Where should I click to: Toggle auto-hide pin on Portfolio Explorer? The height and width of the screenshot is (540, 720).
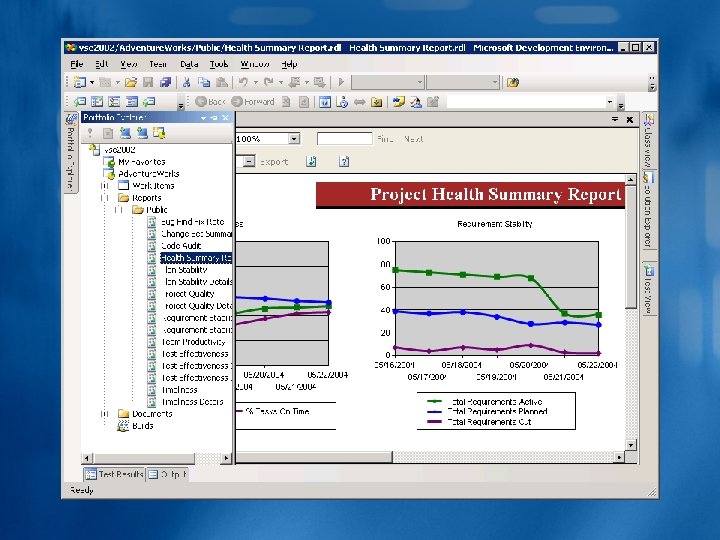tap(214, 118)
